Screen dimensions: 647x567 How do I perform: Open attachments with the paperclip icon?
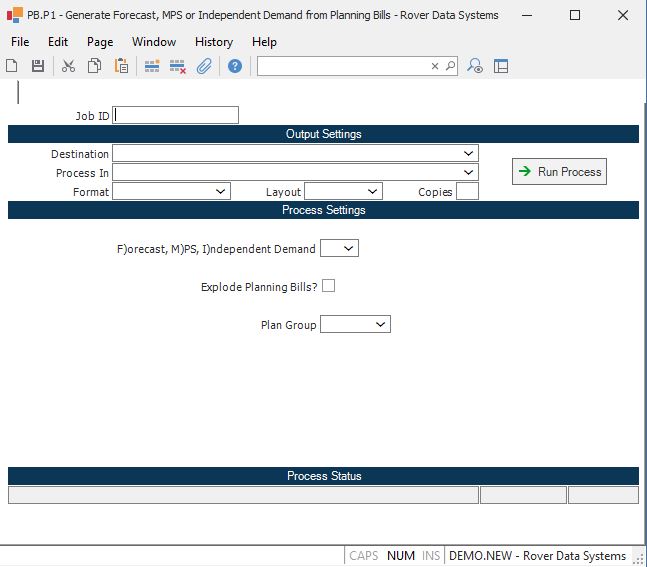coord(204,66)
